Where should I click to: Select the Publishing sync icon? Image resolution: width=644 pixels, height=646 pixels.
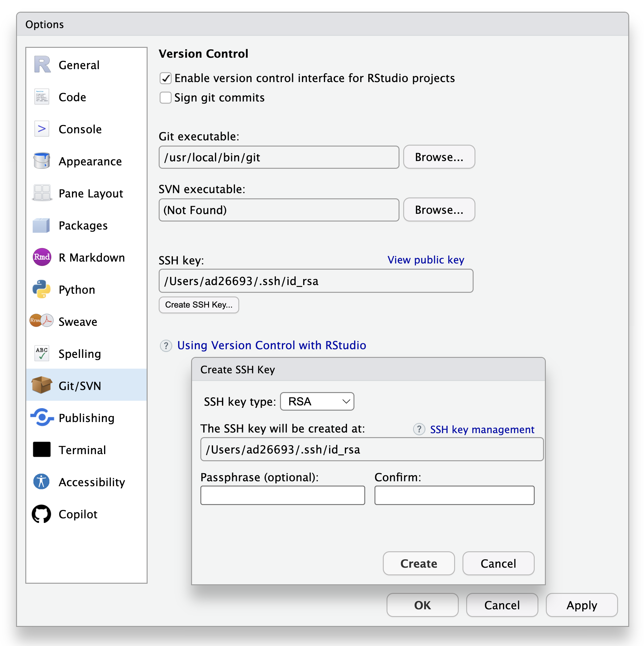tap(41, 418)
